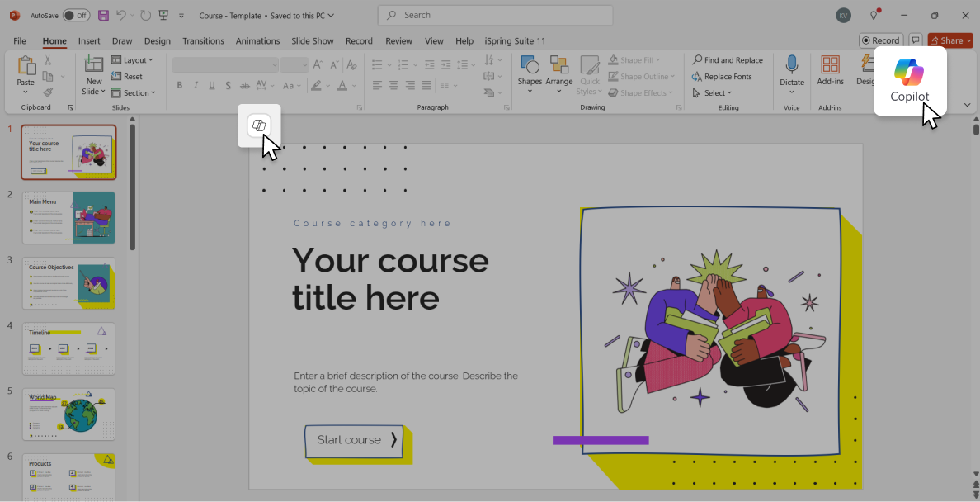Image resolution: width=980 pixels, height=502 pixels.
Task: Select the World Map slide thumbnail
Action: coord(68,414)
